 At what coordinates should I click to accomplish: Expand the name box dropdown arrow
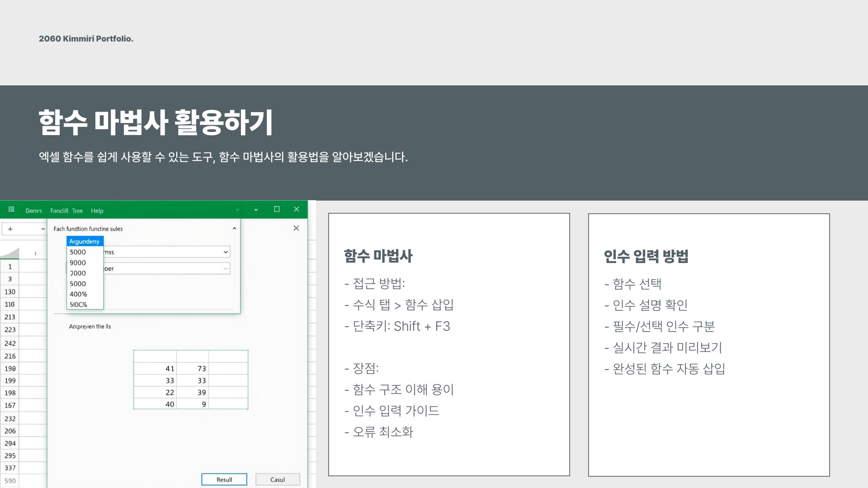(x=43, y=229)
